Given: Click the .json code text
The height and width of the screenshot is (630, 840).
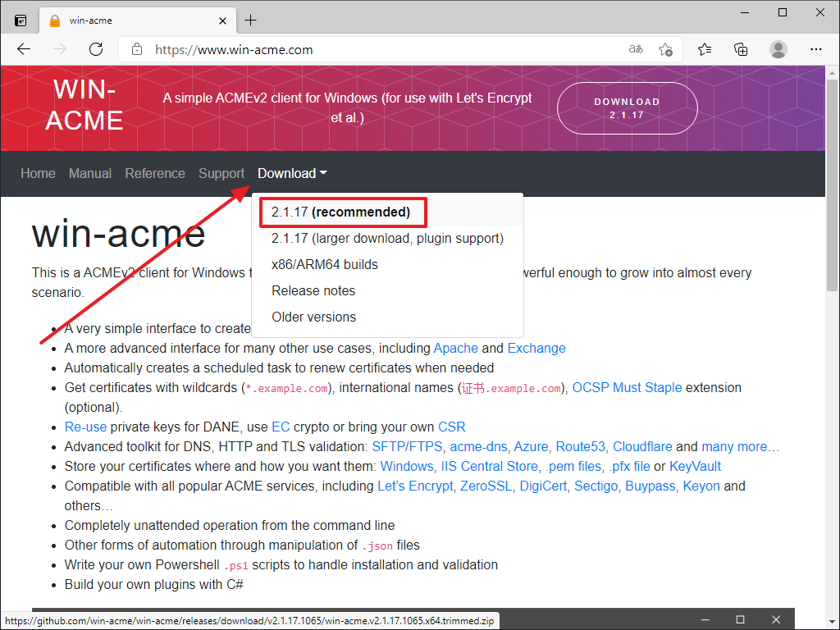Looking at the screenshot, I should click(x=377, y=546).
